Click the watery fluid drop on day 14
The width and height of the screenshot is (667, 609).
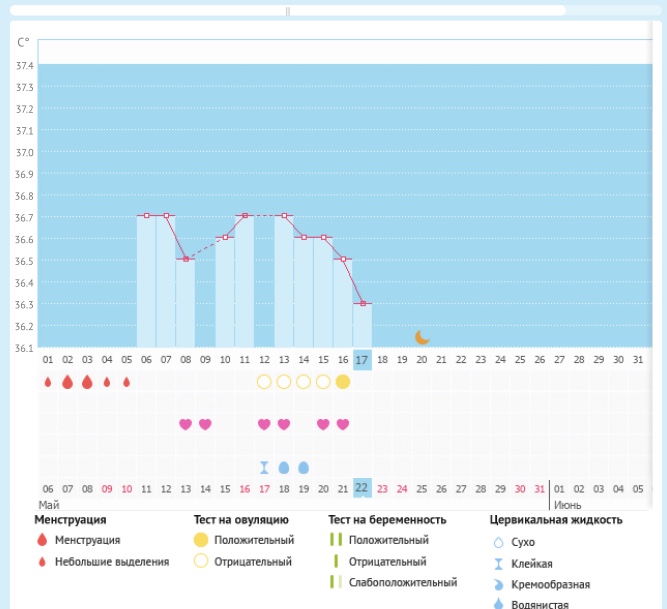303,467
